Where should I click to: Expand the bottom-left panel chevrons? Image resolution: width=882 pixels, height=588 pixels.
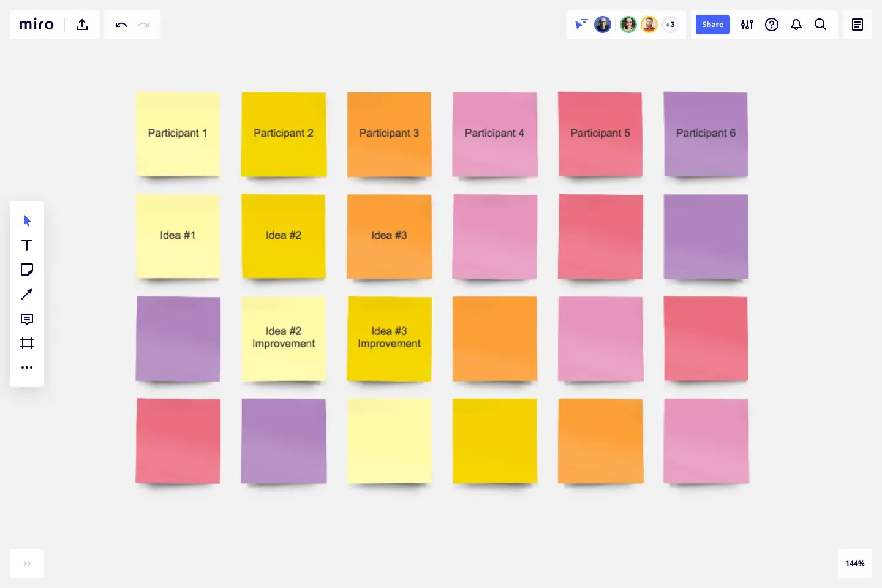(x=27, y=563)
